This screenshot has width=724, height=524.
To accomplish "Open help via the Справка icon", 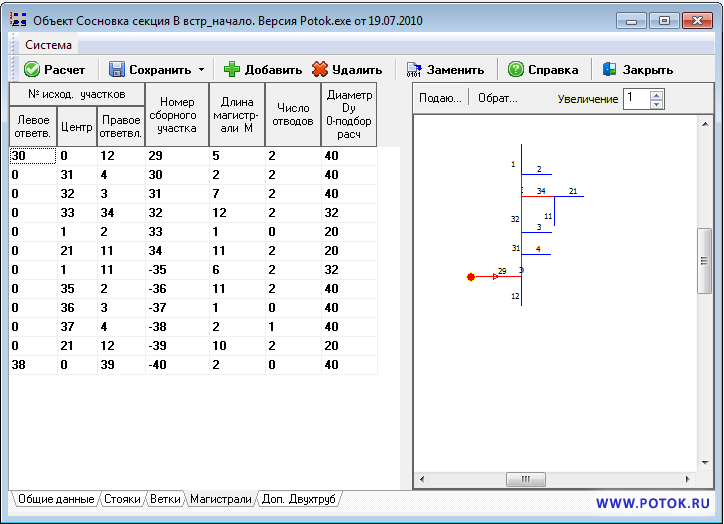I will coord(516,70).
